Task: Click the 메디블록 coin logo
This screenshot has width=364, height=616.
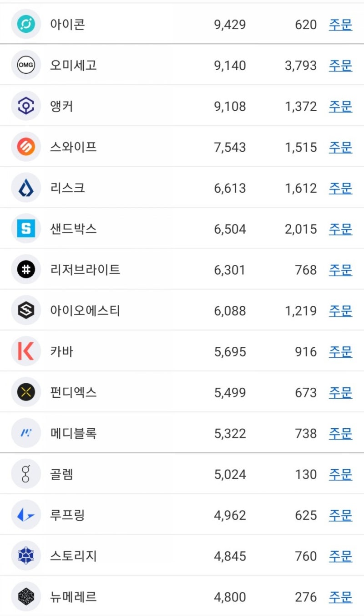Action: click(26, 433)
